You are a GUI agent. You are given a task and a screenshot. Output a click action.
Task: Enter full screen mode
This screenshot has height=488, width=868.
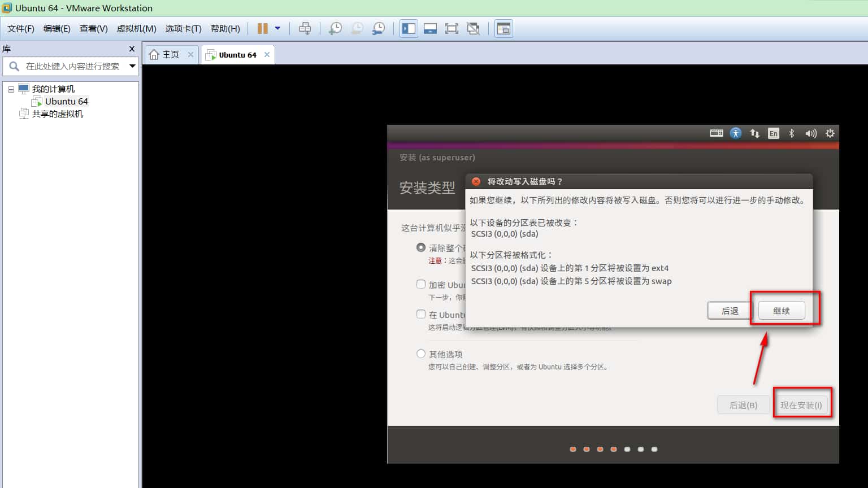[452, 28]
